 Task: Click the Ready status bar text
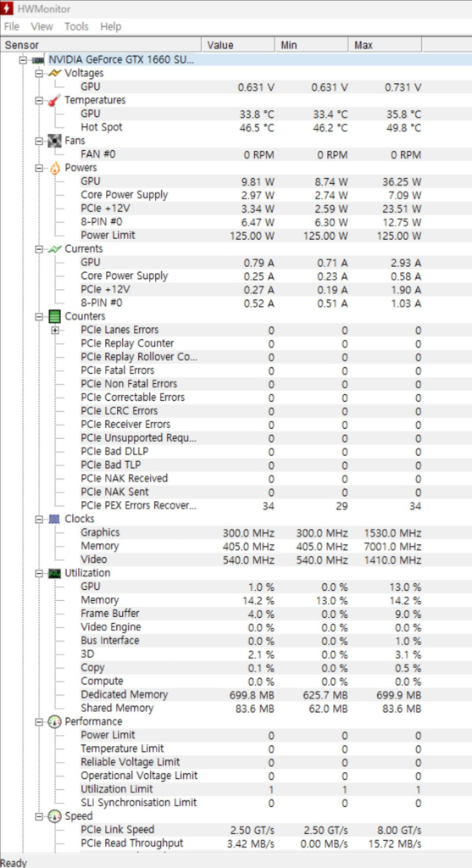click(x=14, y=862)
